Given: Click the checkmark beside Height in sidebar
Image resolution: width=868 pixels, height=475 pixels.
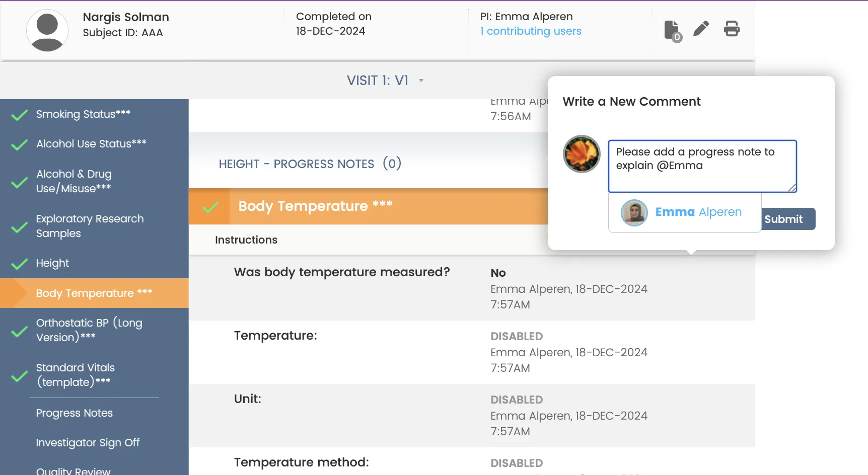Looking at the screenshot, I should (x=19, y=264).
